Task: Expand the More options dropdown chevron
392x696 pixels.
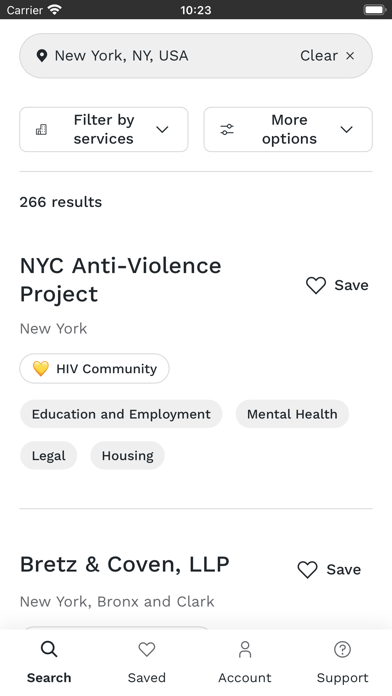Action: coord(346,130)
